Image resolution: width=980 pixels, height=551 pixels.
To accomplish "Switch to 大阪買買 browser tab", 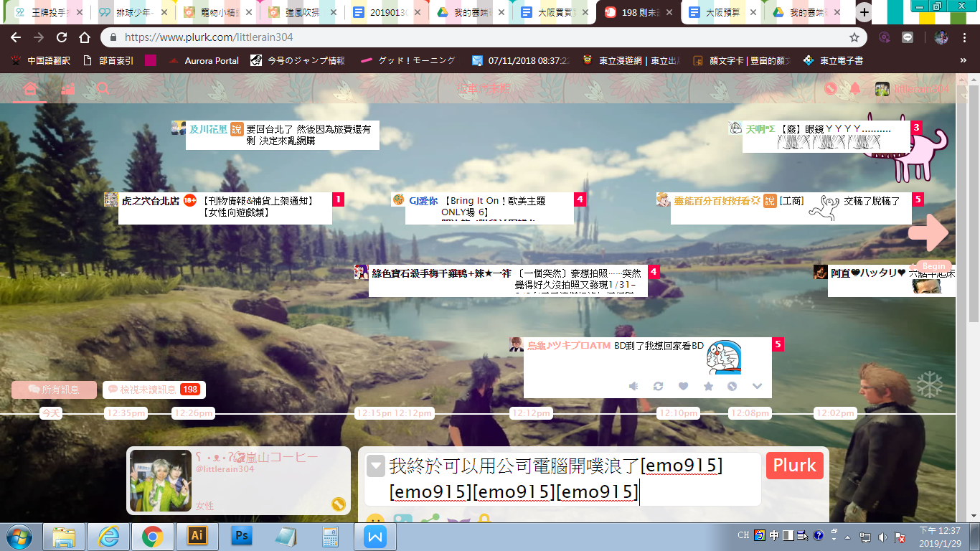I will [555, 12].
